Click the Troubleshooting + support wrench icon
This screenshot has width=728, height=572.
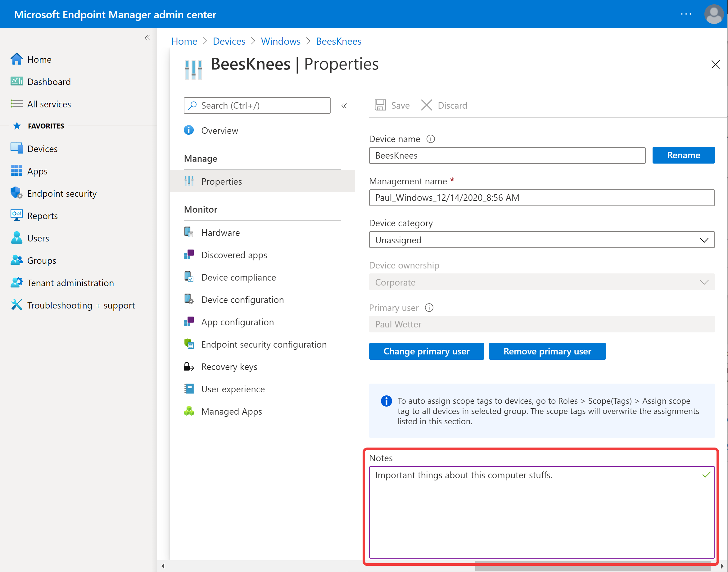(16, 305)
